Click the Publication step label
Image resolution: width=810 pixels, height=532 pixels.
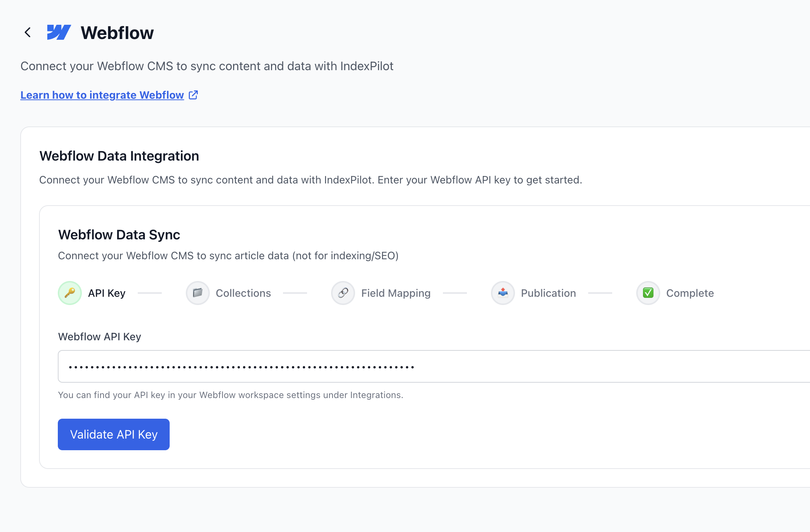click(x=548, y=293)
